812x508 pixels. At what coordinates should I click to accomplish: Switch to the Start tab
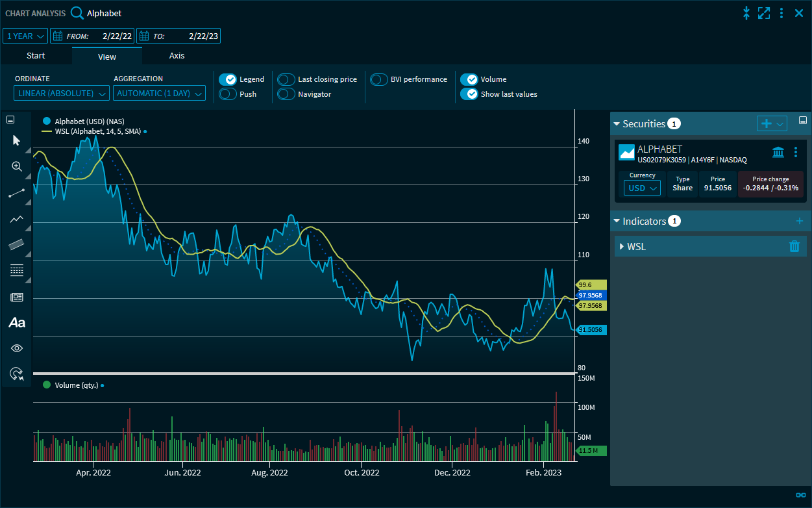[x=36, y=56]
